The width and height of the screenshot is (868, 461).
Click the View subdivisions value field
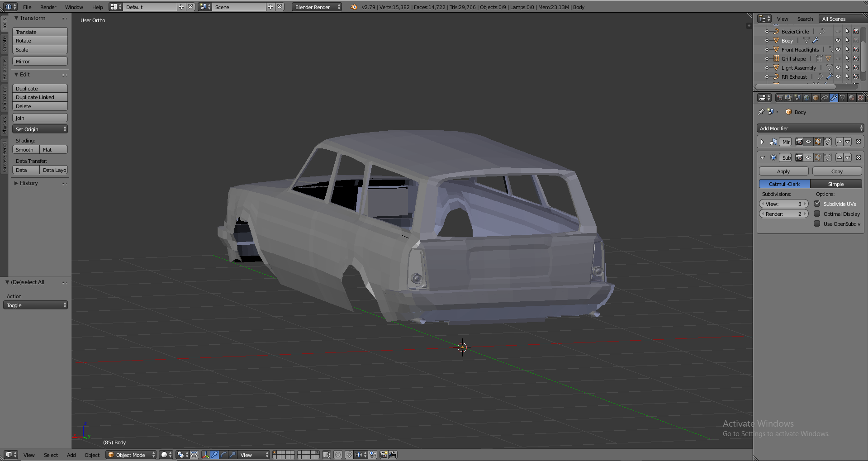(783, 204)
